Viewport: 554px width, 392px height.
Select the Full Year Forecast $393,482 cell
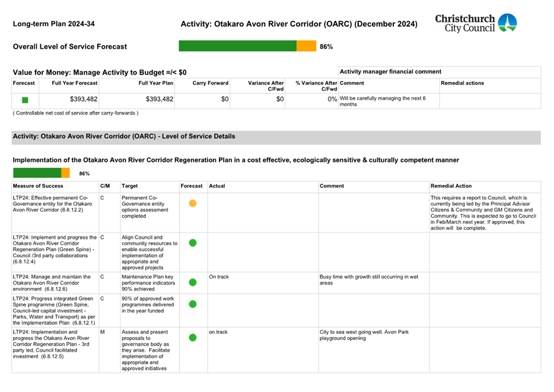pyautogui.click(x=83, y=100)
